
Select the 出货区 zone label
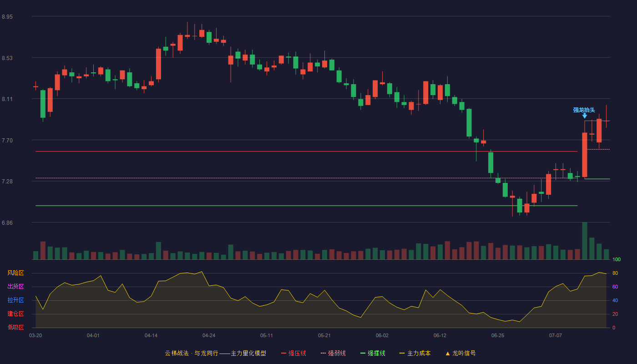tap(15, 287)
